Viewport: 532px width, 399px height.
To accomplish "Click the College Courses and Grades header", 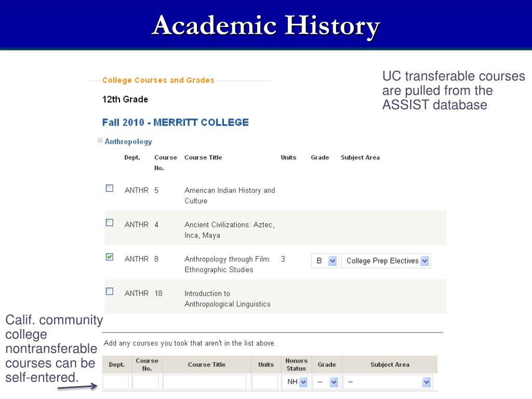I will 158,81.
